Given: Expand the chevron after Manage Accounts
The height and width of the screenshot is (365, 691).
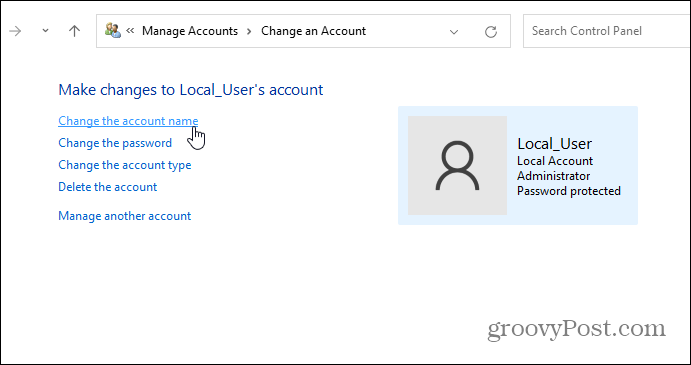Looking at the screenshot, I should 249,31.
